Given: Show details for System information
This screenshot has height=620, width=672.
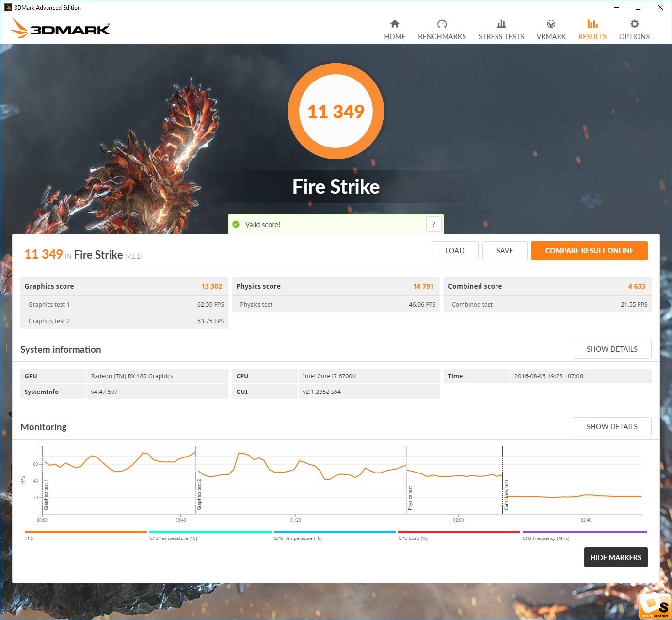Looking at the screenshot, I should pos(612,349).
